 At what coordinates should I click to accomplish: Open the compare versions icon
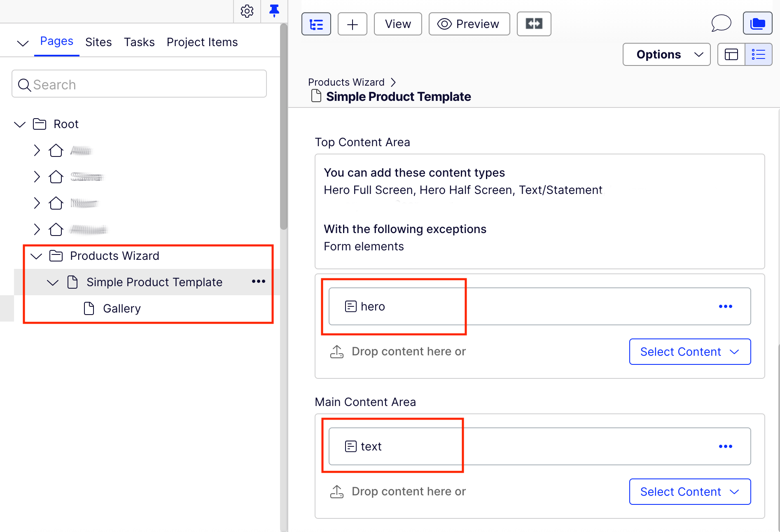[x=534, y=24]
